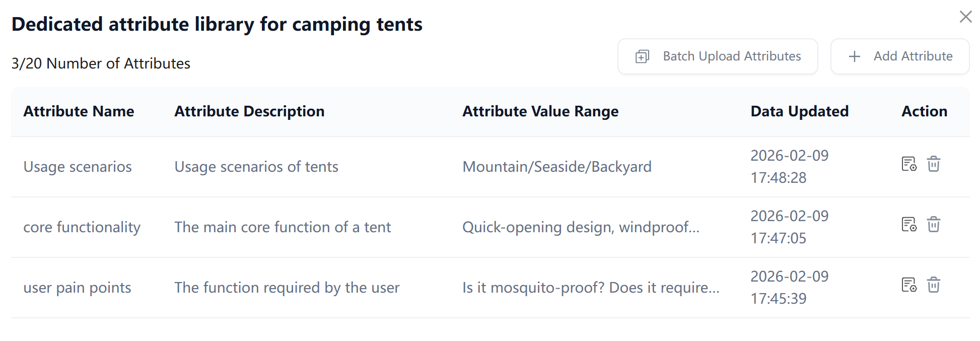Edit the Usage scenarios attribute

click(908, 164)
